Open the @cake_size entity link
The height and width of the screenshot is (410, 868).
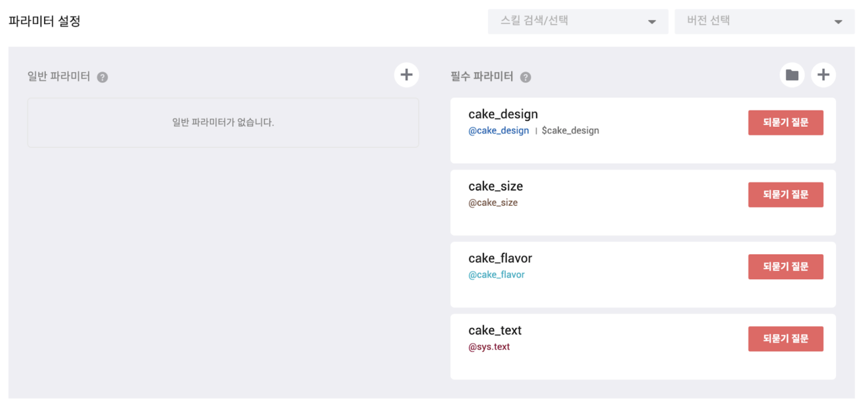(x=493, y=203)
